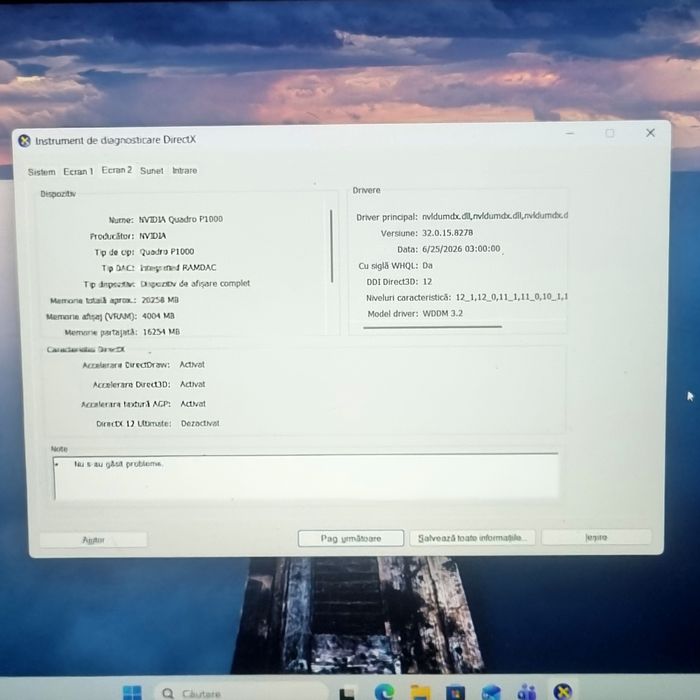The image size is (700, 700).
Task: Click the Integrated RAMDAC value
Action: [178, 268]
